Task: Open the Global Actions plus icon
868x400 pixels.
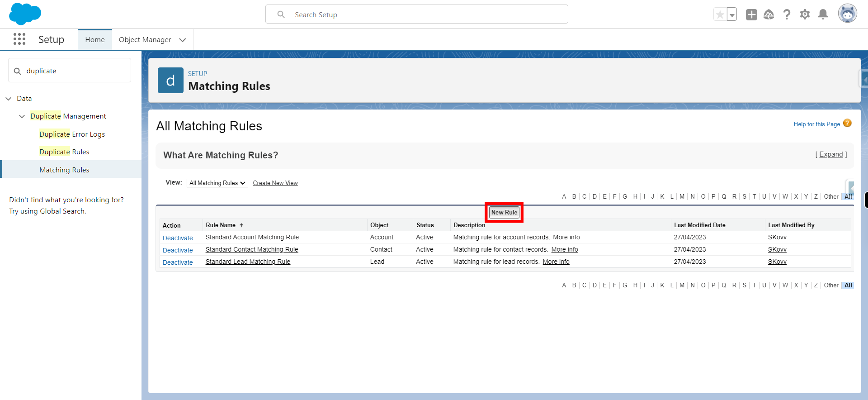Action: [751, 14]
